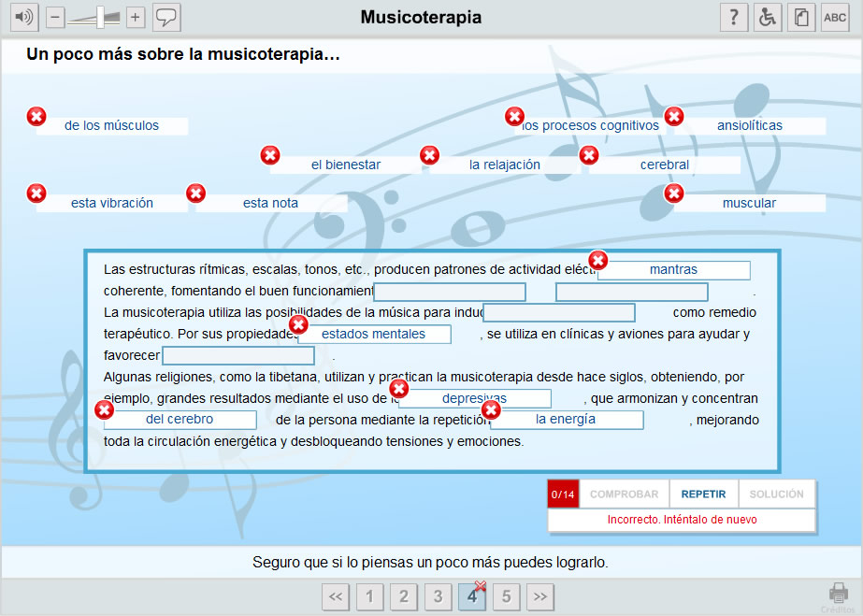Viewport: 863px width, 616px height.
Task: Go to next page with >> button
Action: click(x=540, y=596)
